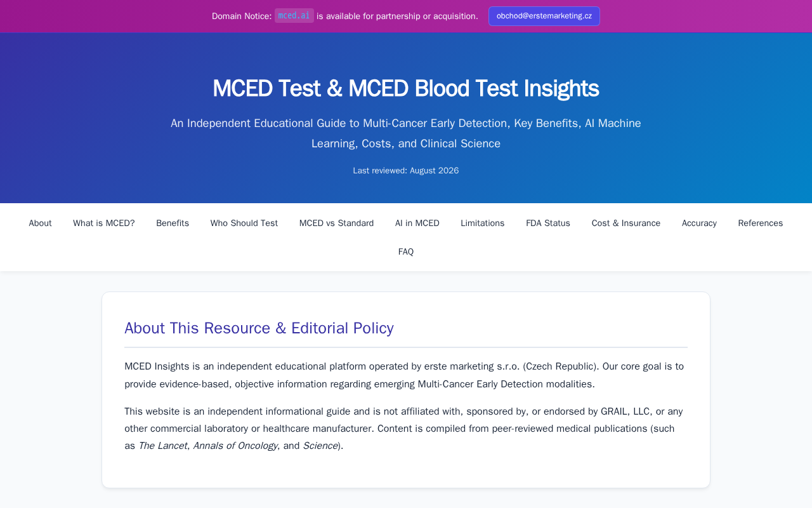
Task: Click the Annals of Oncology italic text
Action: pyautogui.click(x=235, y=446)
